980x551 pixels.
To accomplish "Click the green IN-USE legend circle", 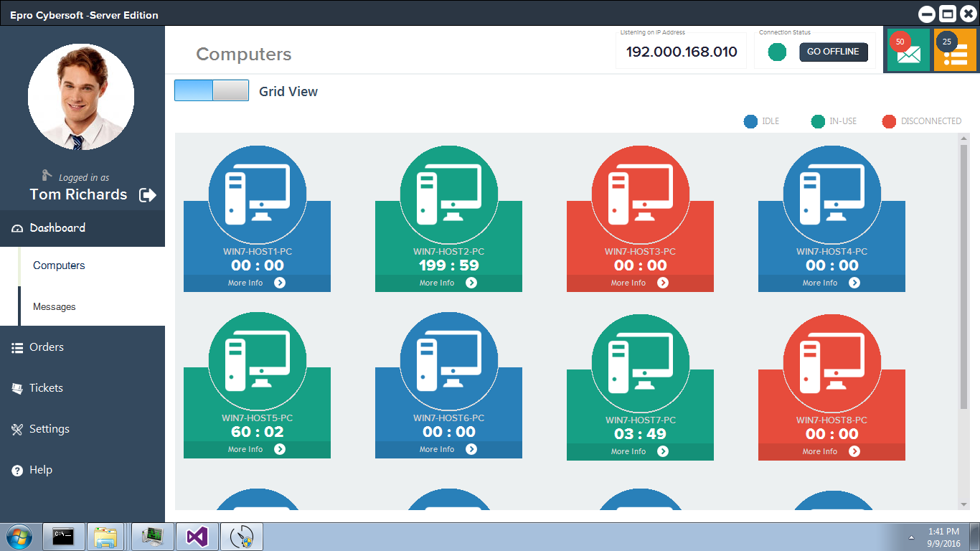I will pos(818,121).
